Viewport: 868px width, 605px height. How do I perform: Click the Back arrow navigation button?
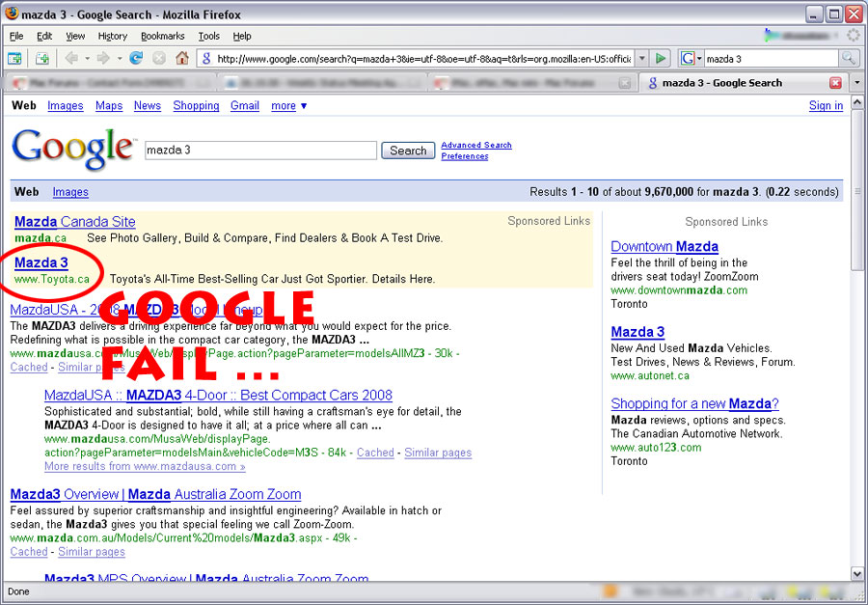coord(71,58)
